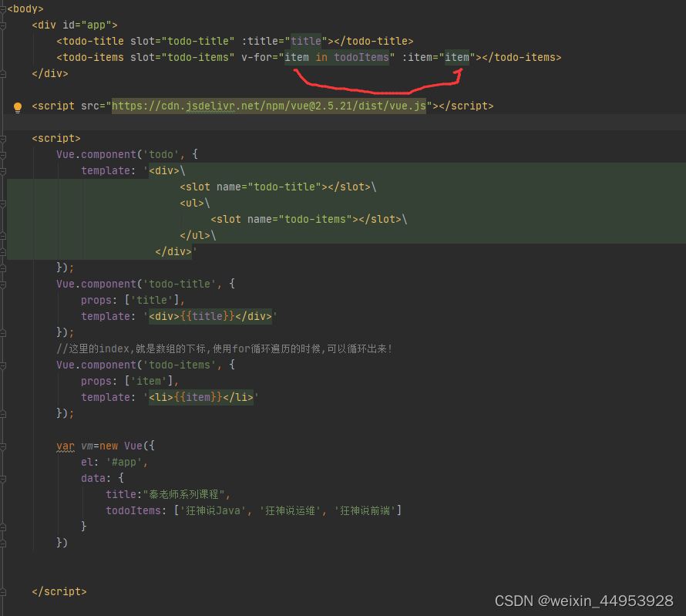
Task: Fold the Vue.component('todo' block
Action: pyautogui.click(x=2, y=155)
